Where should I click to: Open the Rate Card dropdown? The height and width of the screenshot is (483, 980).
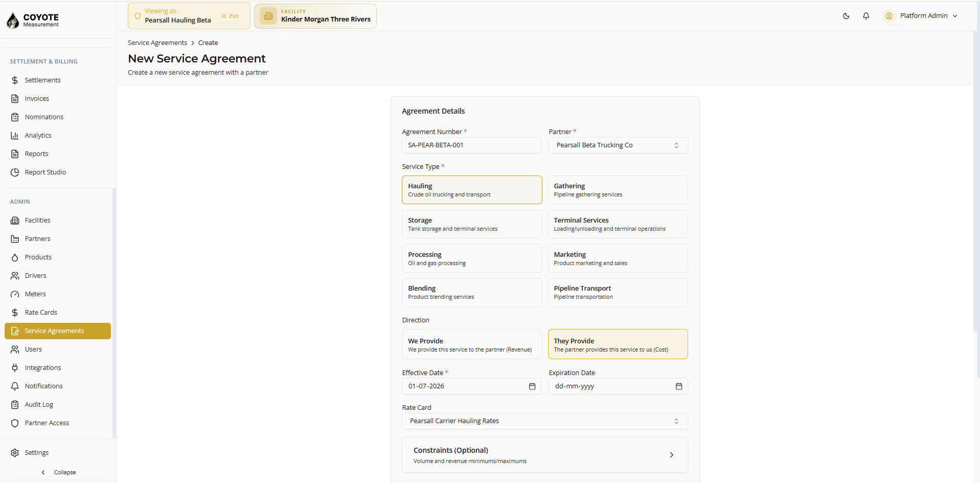[545, 421]
